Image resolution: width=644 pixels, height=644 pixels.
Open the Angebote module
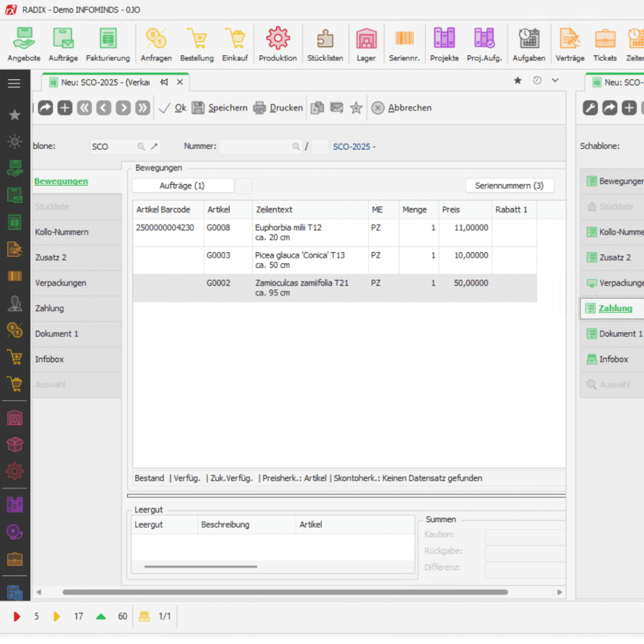coord(24,45)
